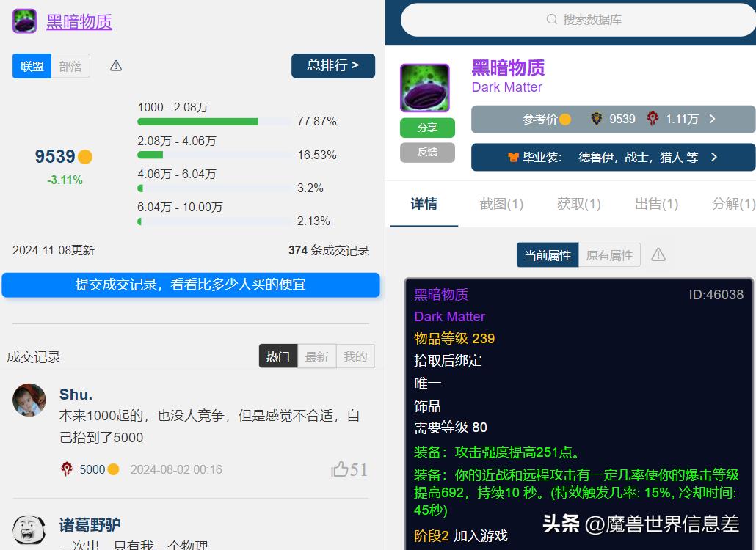Click the search magnifier icon
756x550 pixels.
pyautogui.click(x=552, y=20)
